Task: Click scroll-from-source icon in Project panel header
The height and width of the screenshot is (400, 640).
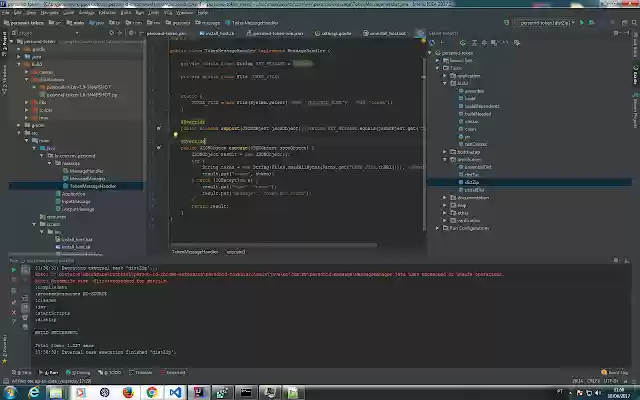Action: [x=112, y=33]
